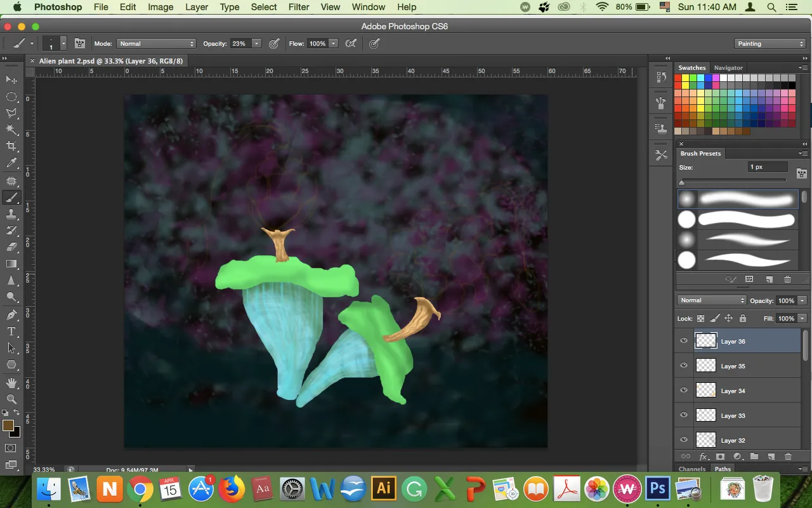812x508 pixels.
Task: Open brush Opacity slider dropdown arrow
Action: pos(256,44)
